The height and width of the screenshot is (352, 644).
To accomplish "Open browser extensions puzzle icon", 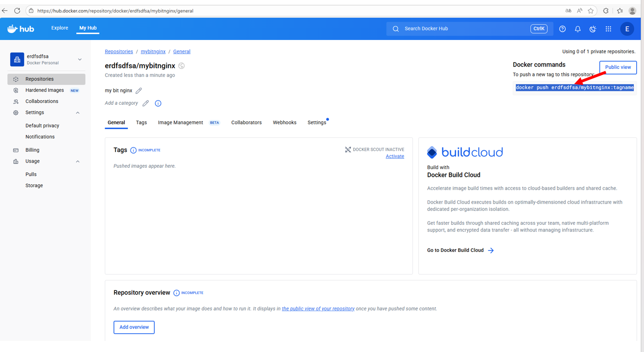I will [x=606, y=11].
